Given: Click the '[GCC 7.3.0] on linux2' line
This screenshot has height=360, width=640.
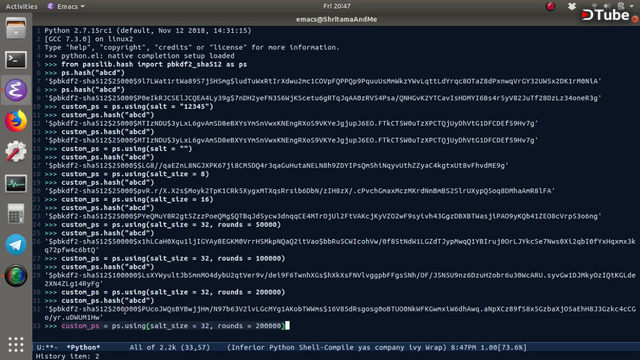Looking at the screenshot, I should [x=89, y=39].
